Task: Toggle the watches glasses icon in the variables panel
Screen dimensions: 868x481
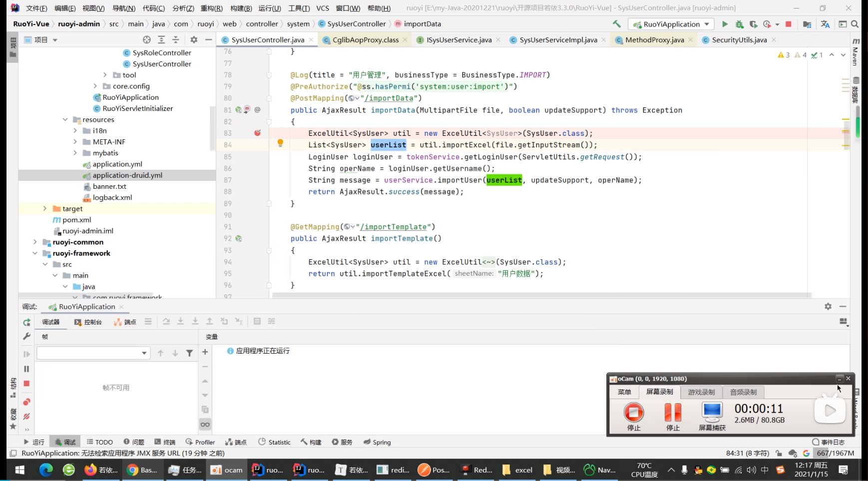Action: [x=205, y=425]
